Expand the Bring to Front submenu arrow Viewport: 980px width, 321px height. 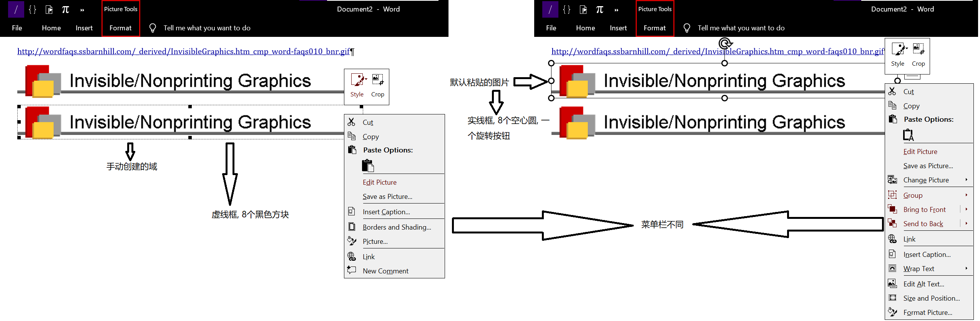966,209
